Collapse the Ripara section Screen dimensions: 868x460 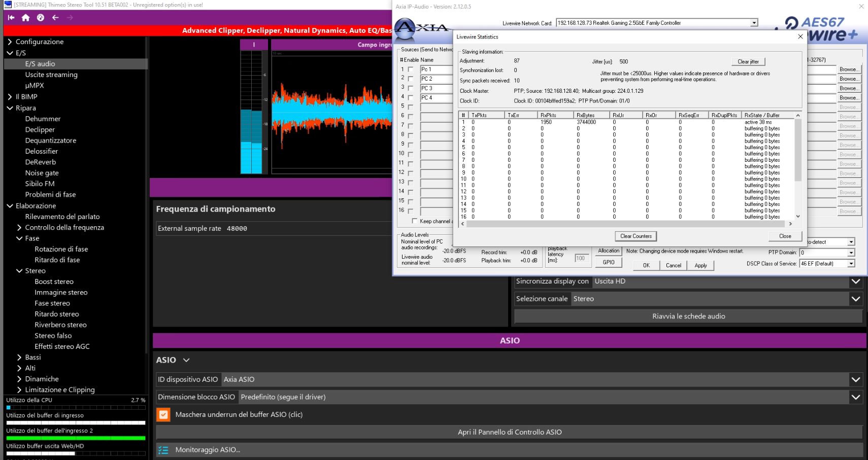coord(10,108)
